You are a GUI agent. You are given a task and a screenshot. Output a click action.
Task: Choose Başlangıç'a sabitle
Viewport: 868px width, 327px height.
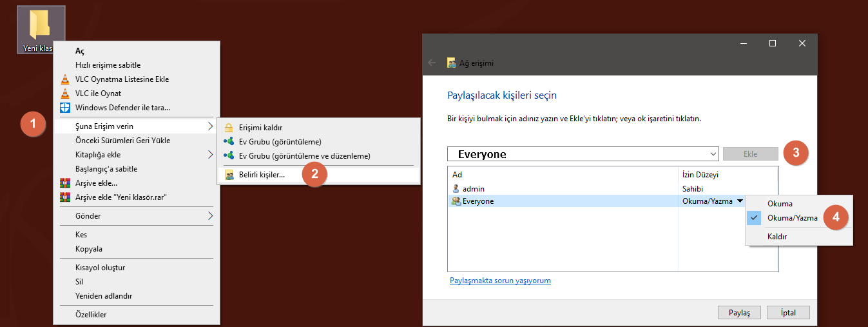pos(137,169)
